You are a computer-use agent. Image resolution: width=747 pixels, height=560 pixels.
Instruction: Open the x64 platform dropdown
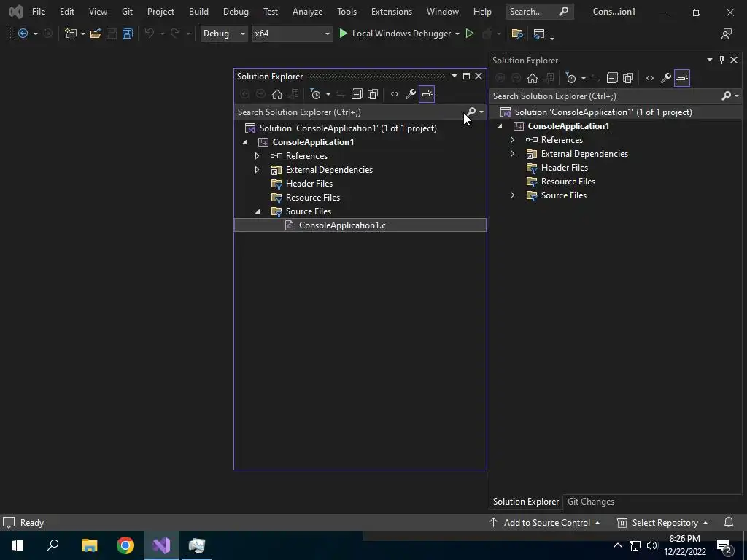292,34
